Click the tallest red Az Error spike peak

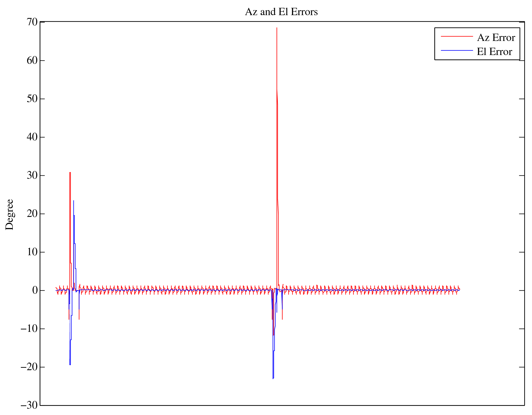coord(277,28)
